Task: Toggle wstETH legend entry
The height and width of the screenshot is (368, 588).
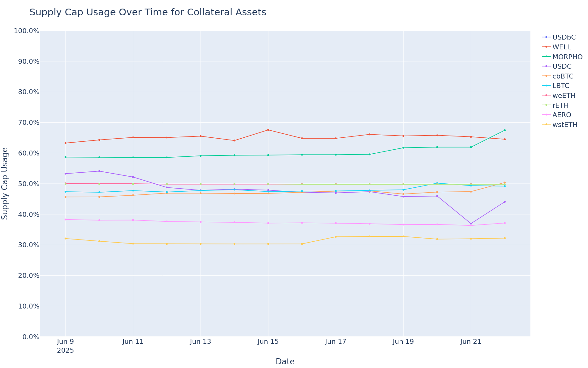Action: (565, 125)
